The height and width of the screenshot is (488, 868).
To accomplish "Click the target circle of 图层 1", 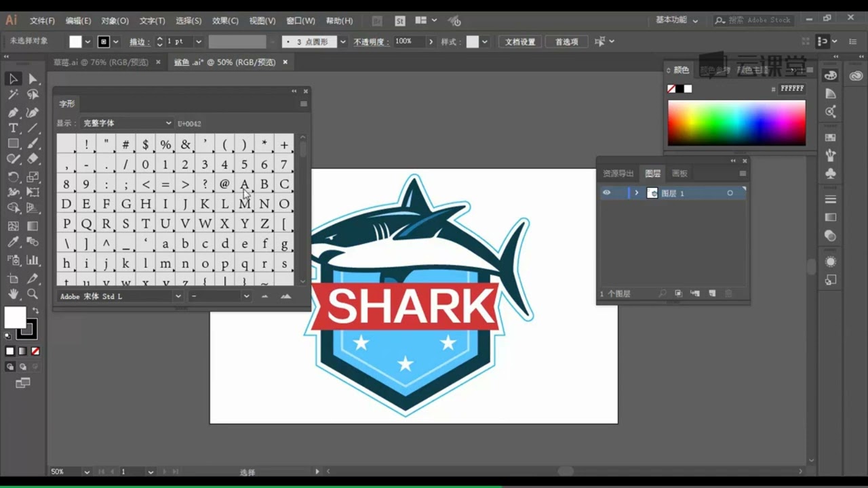I will pos(730,193).
